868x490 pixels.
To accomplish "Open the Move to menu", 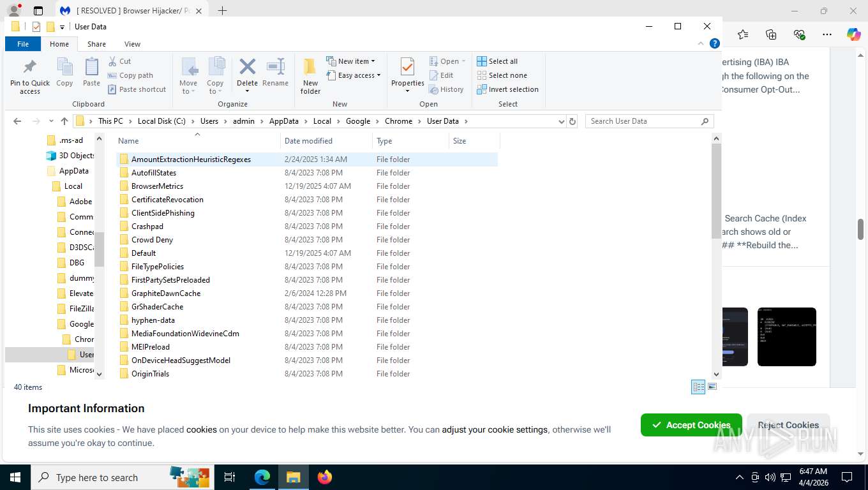I will pos(188,76).
